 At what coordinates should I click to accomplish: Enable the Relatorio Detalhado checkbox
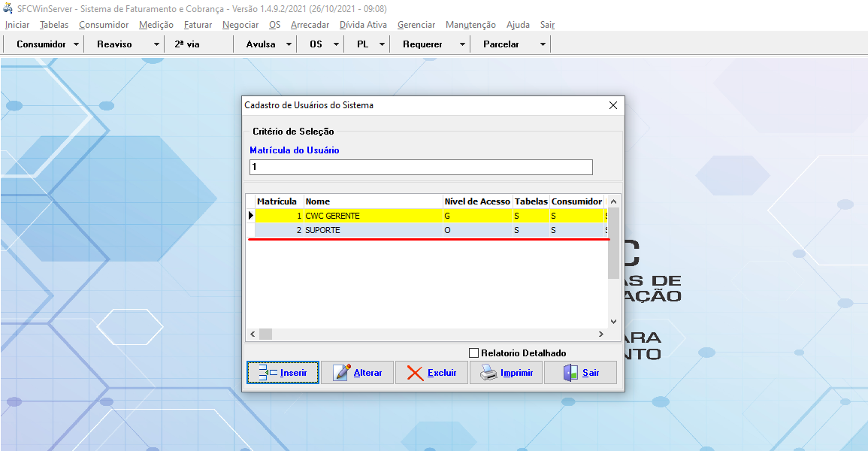(473, 353)
